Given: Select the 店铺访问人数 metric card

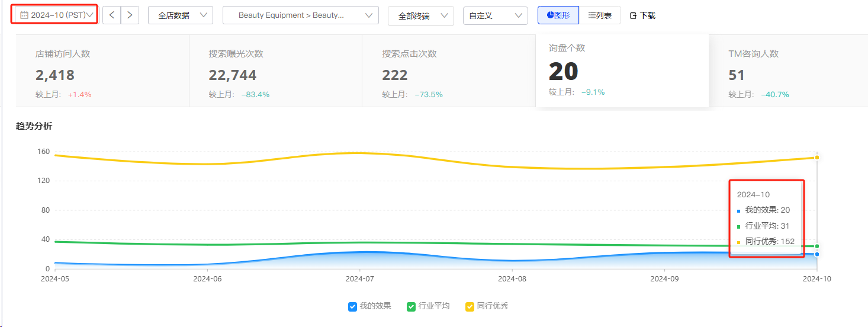Looking at the screenshot, I should pyautogui.click(x=102, y=71).
